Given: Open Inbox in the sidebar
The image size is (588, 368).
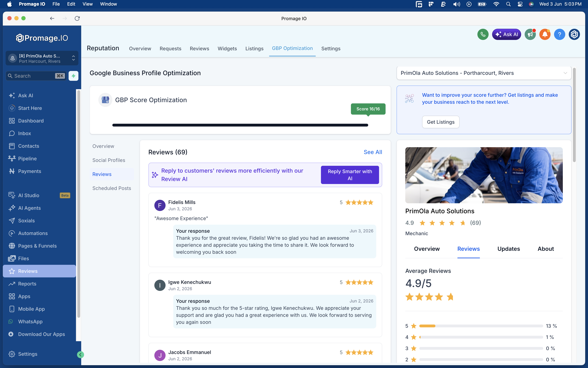Looking at the screenshot, I should pyautogui.click(x=39, y=133).
